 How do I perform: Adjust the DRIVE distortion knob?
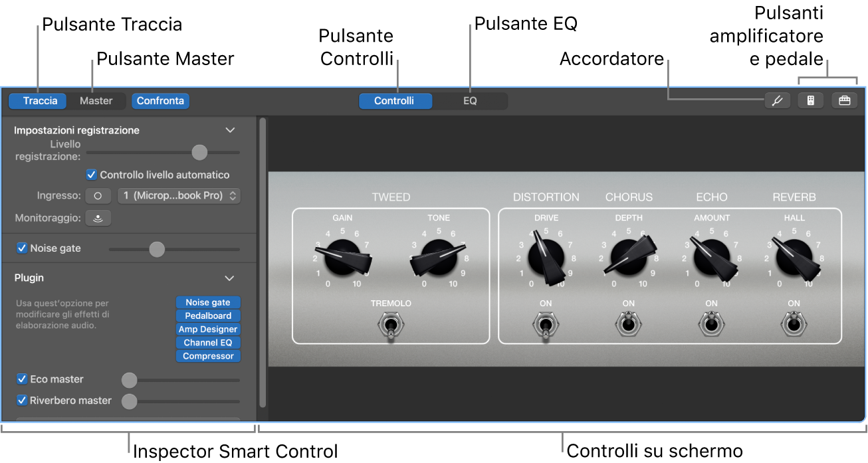click(546, 257)
